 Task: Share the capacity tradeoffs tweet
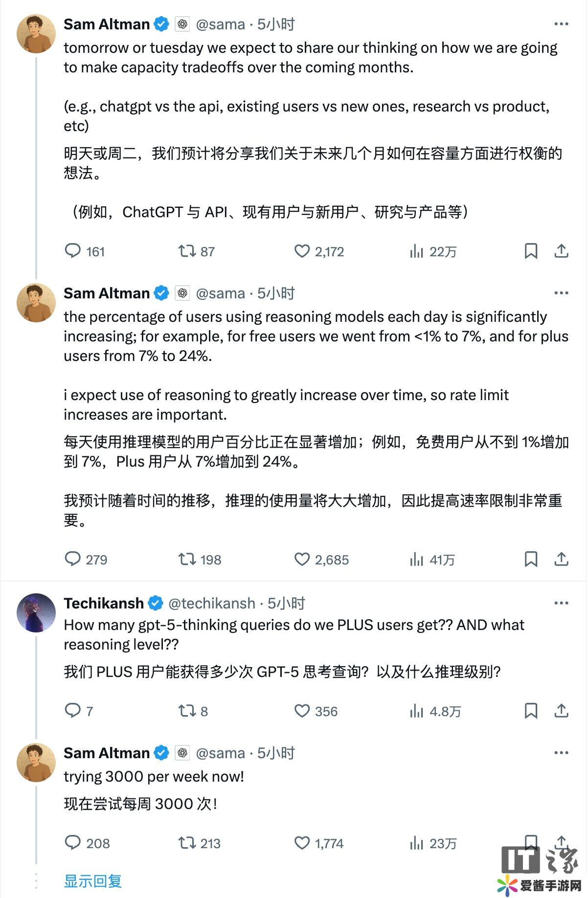tap(561, 251)
